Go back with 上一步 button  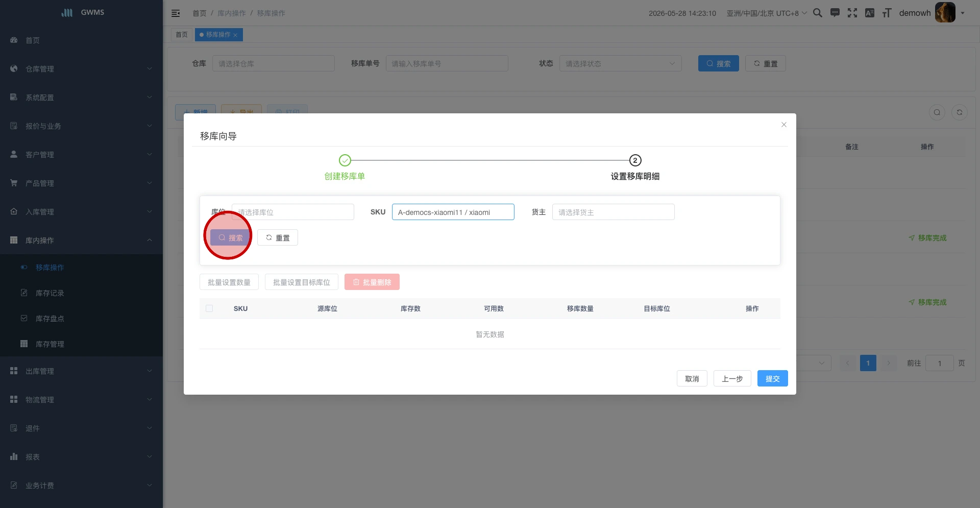[x=732, y=378]
